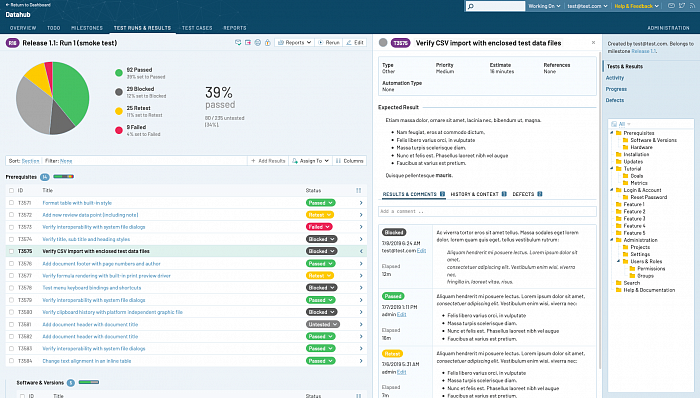The width and height of the screenshot is (700, 398).
Task: Open details arrow for test T3584
Action: click(361, 361)
